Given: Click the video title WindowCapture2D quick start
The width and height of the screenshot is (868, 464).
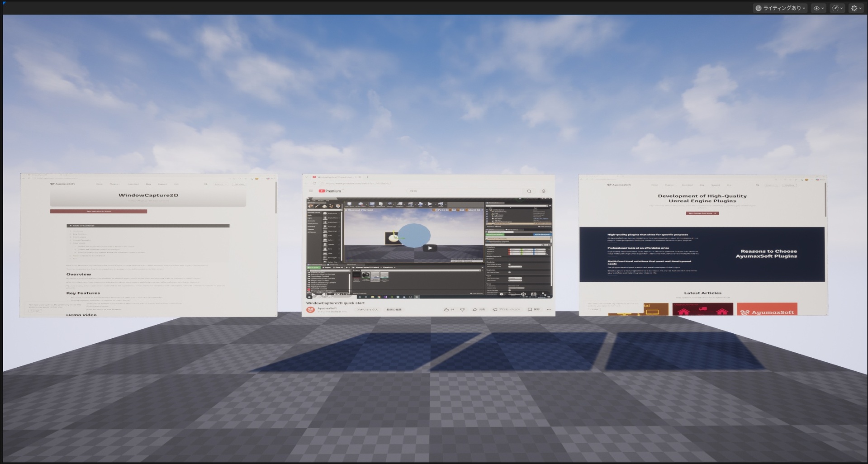Looking at the screenshot, I should coord(335,303).
